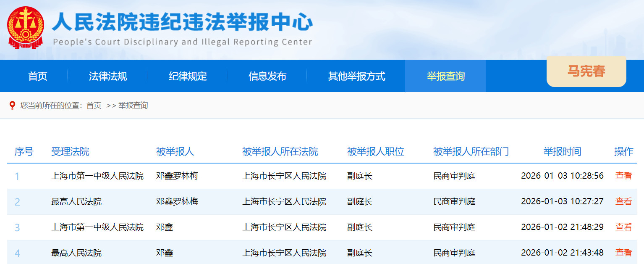The image size is (644, 264).
Task: Click the 举报时间 column header
Action: (x=562, y=152)
